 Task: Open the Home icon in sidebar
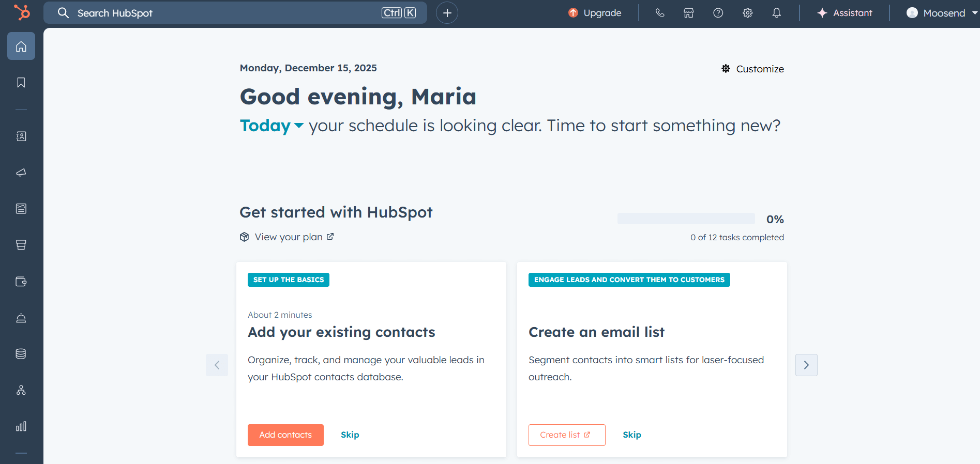(21, 46)
